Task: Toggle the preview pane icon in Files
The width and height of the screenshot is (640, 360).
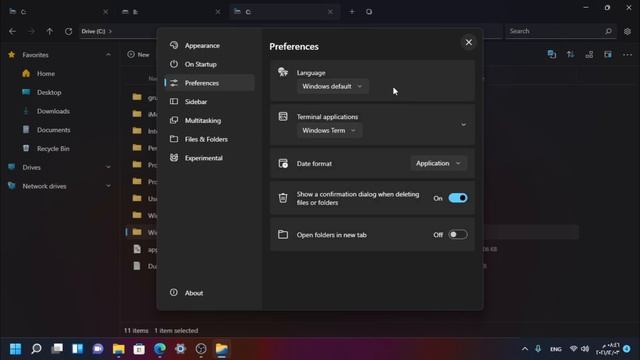Action: click(x=608, y=54)
